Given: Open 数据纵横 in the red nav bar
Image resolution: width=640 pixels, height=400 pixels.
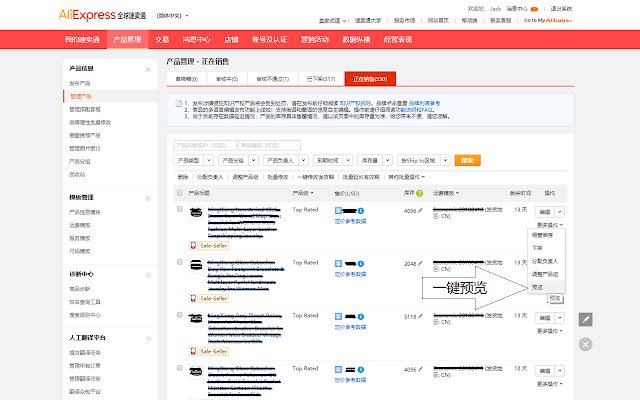Looking at the screenshot, I should click(x=356, y=40).
